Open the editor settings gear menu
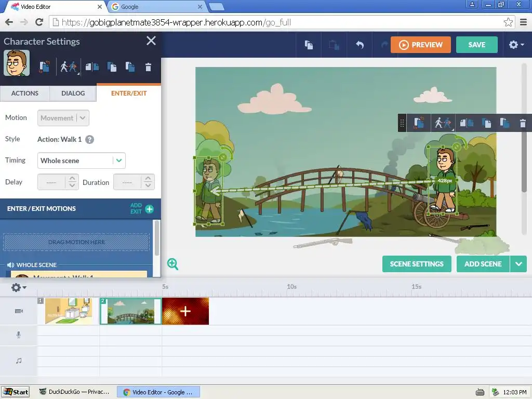 click(x=516, y=45)
